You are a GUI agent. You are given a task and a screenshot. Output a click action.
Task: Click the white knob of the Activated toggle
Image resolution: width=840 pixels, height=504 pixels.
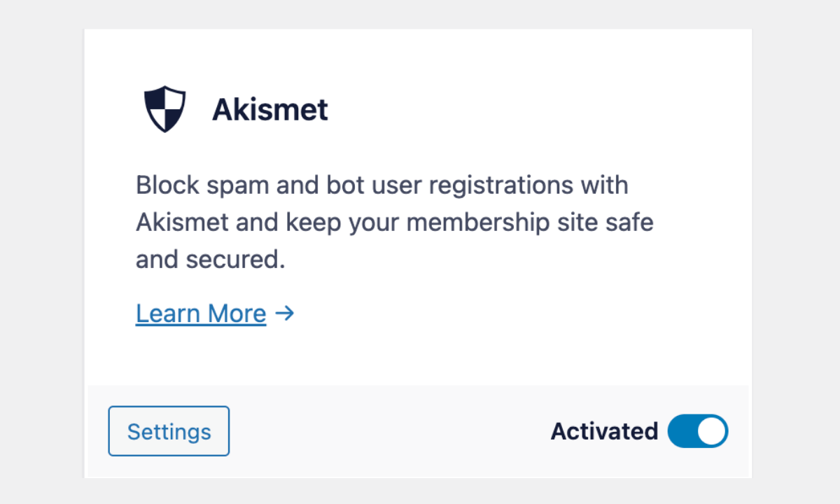[x=713, y=431]
